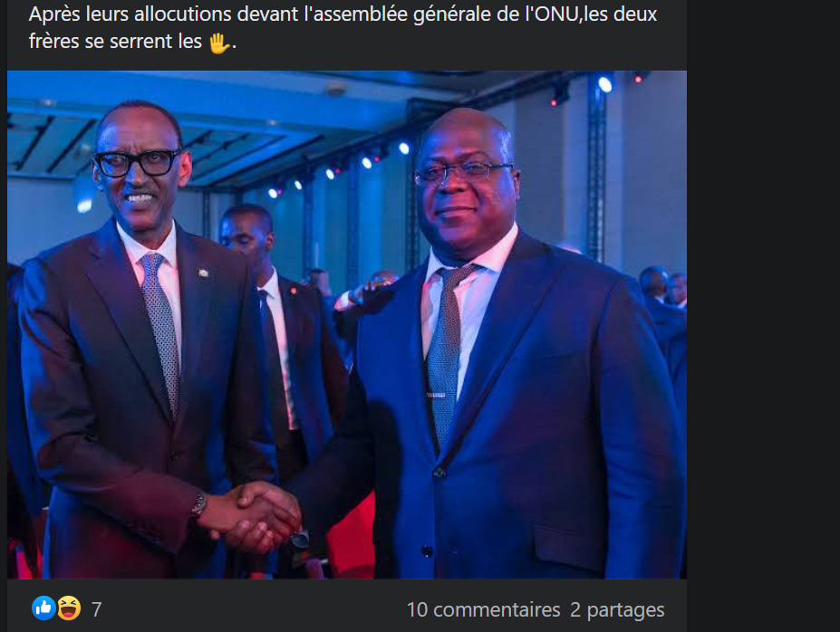Click the second caption line 'frères se serrent les'
Image resolution: width=840 pixels, height=632 pixels.
[115, 42]
